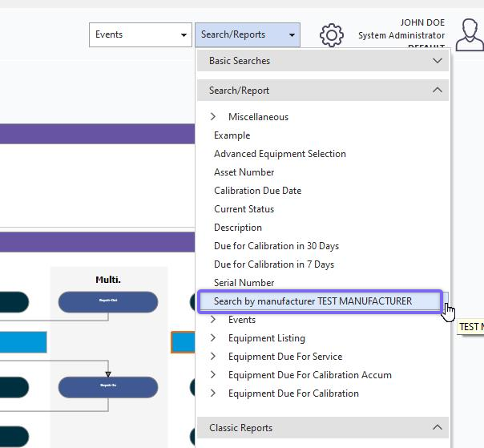Select the Serial Number search
This screenshot has width=484, height=448.
[244, 283]
